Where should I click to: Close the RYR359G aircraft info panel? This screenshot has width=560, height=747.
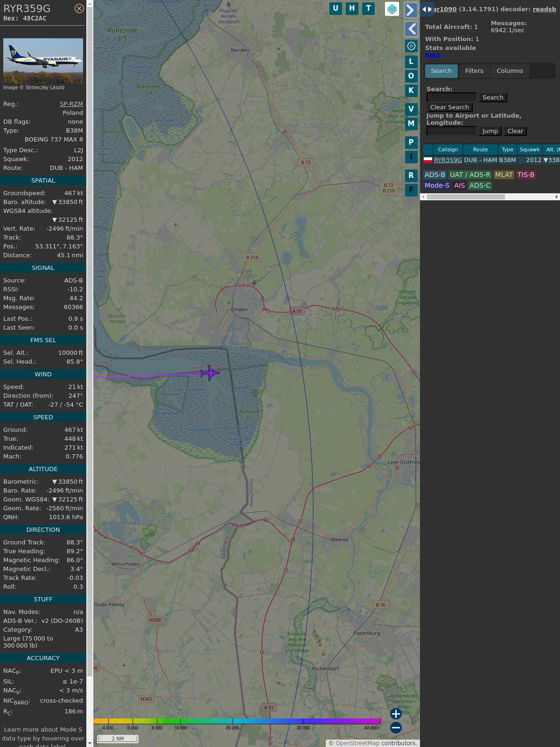[79, 8]
